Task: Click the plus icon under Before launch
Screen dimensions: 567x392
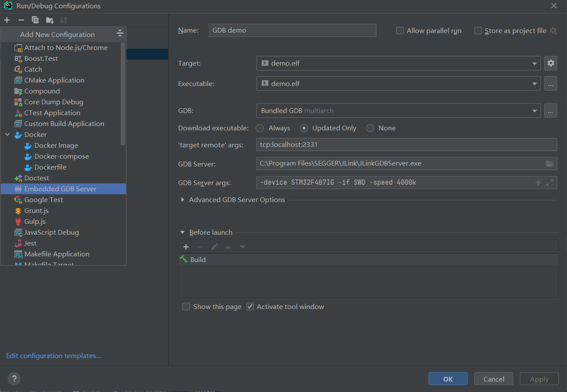Action: coord(186,246)
